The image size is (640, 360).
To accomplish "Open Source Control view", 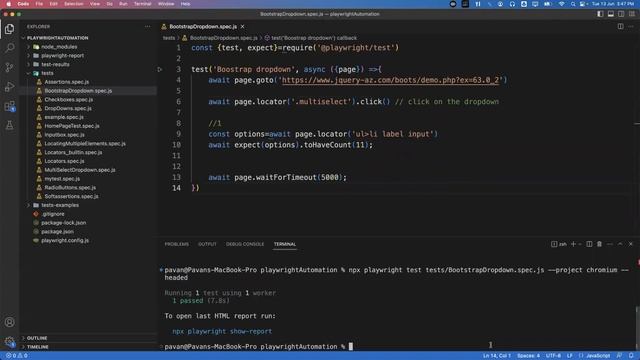I will click(x=9, y=67).
